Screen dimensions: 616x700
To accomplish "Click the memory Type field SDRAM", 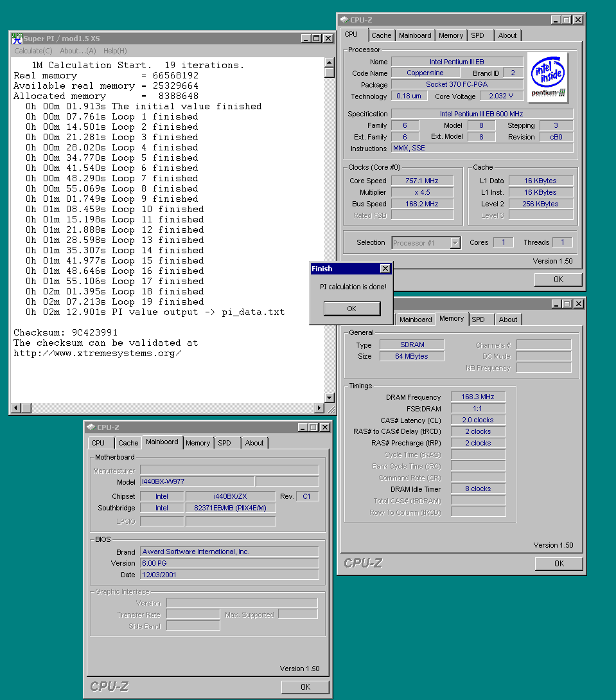I will [412, 345].
